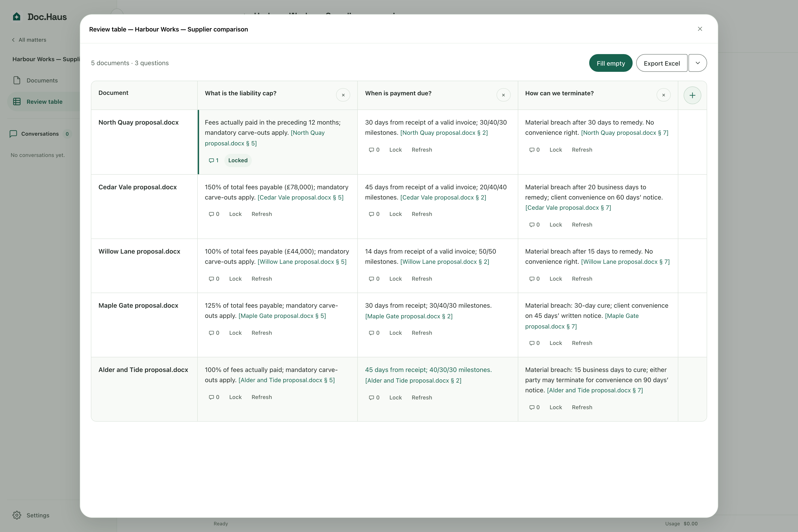Open the Maple Gate proposal.docx § 5 citation

282,316
